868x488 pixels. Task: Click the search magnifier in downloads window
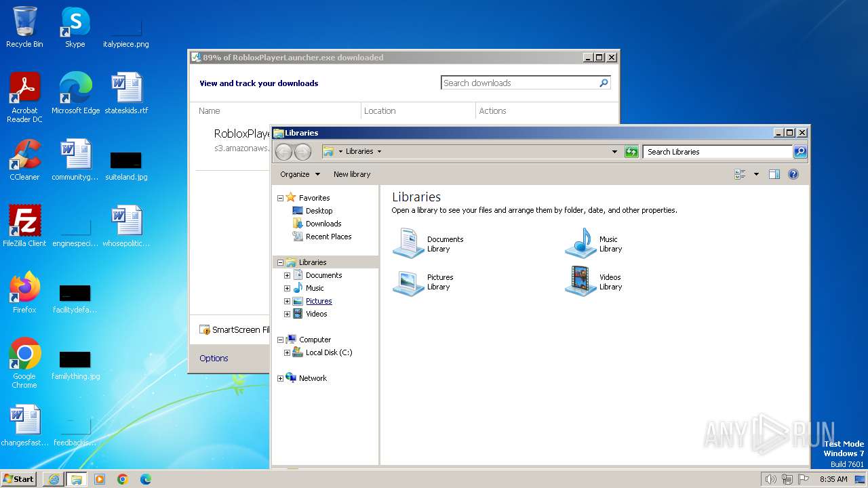(x=604, y=83)
